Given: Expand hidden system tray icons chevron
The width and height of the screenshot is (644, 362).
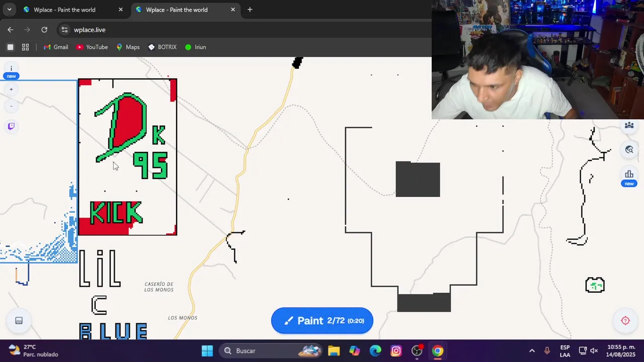Looking at the screenshot, I should click(x=532, y=351).
